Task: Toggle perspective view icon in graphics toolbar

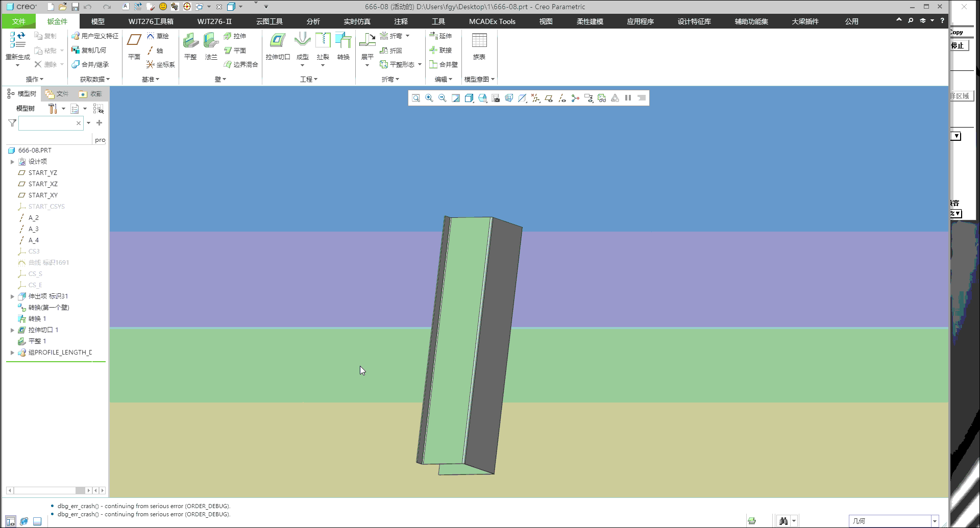Action: (x=509, y=98)
